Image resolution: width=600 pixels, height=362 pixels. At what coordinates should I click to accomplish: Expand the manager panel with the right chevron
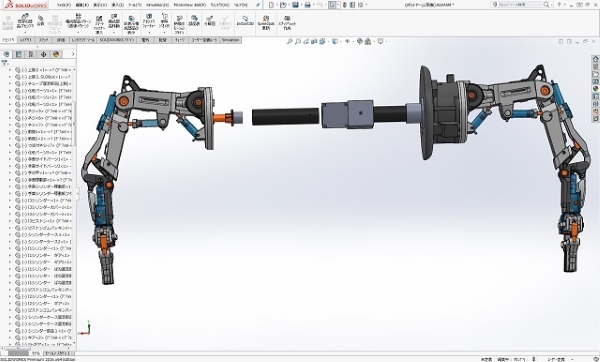tap(73, 54)
